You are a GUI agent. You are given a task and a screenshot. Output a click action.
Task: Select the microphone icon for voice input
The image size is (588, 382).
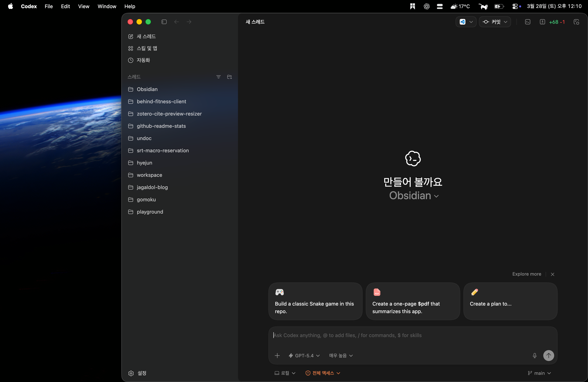click(x=535, y=356)
